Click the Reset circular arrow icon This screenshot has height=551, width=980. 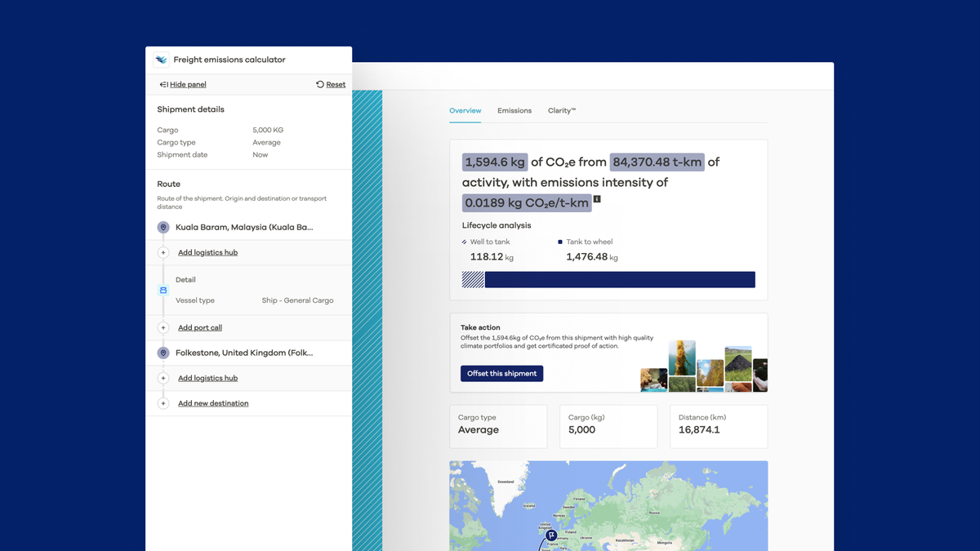[x=319, y=84]
